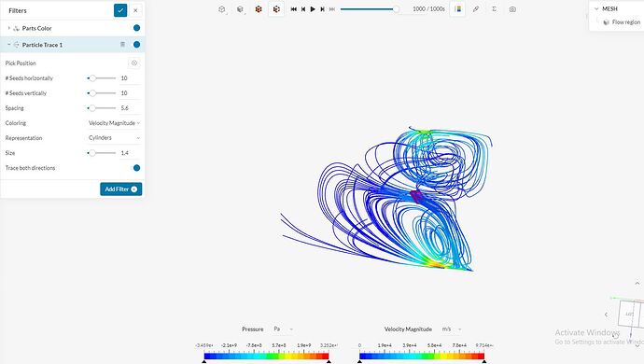Delete Particle Trace 1 with the trash icon
This screenshot has width=644, height=364.
pyautogui.click(x=122, y=45)
